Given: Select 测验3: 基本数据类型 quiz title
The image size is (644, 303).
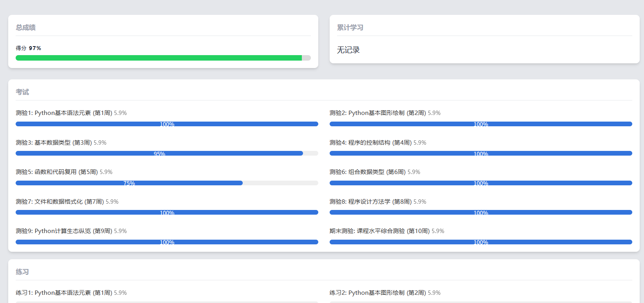Looking at the screenshot, I should click(x=54, y=143).
